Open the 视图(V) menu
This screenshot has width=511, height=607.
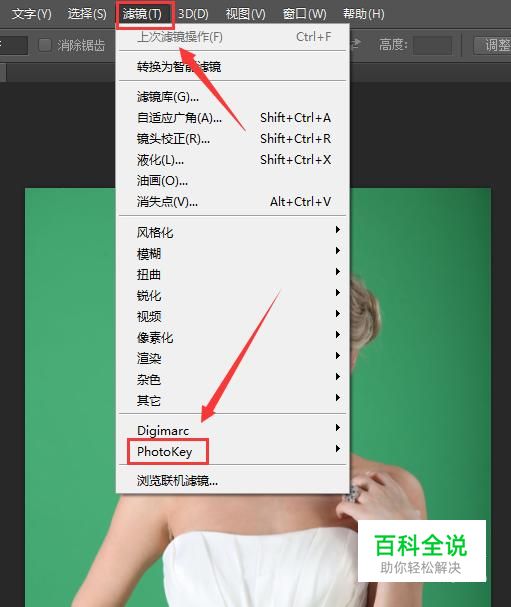245,14
